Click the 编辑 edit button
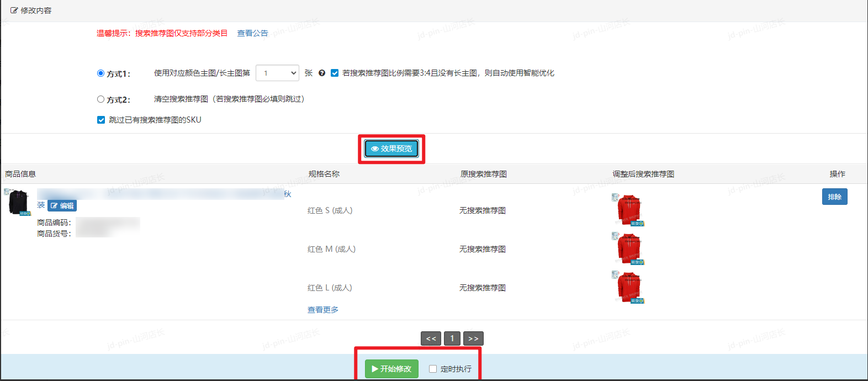 (x=62, y=206)
